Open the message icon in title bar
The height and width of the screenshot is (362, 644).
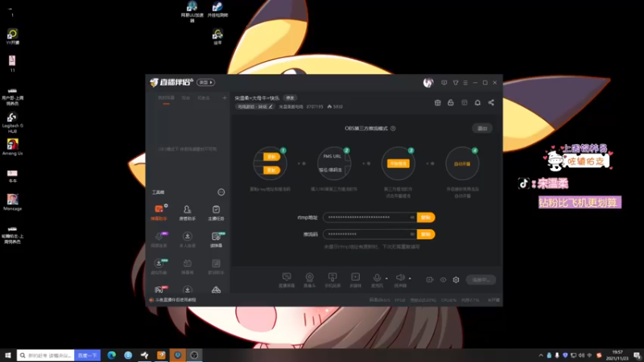click(444, 83)
